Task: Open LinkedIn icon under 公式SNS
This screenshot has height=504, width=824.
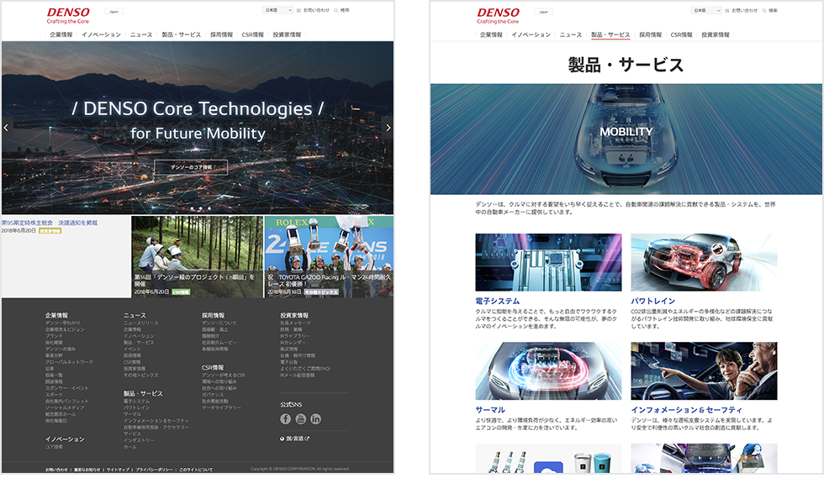Action: click(x=316, y=419)
